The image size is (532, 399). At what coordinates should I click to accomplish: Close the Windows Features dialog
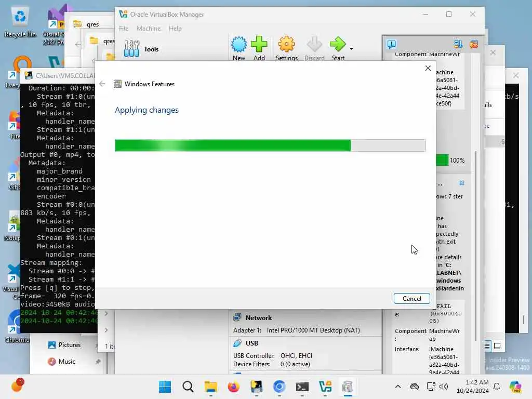point(428,68)
